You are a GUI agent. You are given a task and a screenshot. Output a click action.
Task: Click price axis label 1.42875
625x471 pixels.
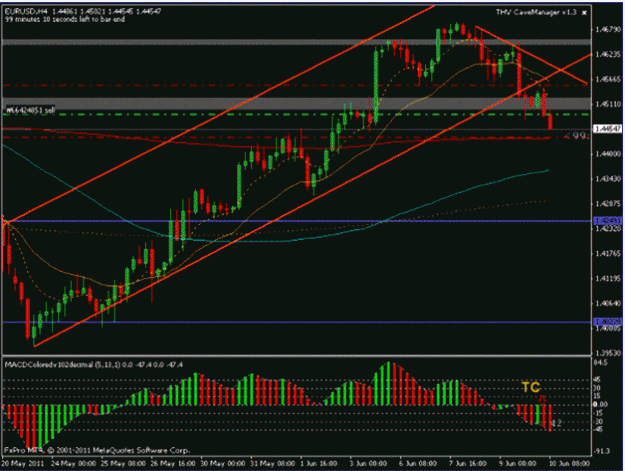click(608, 204)
